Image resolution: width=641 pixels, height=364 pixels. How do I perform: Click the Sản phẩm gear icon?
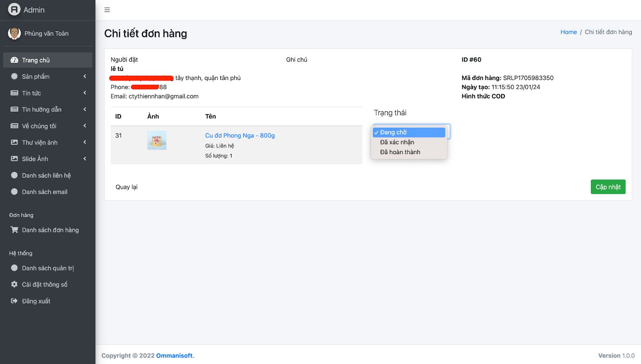14,76
